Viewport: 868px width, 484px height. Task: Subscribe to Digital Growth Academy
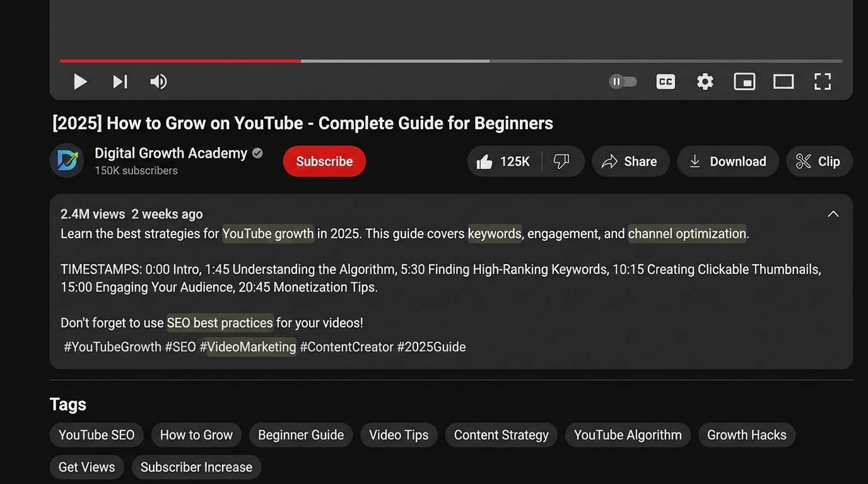coord(324,161)
